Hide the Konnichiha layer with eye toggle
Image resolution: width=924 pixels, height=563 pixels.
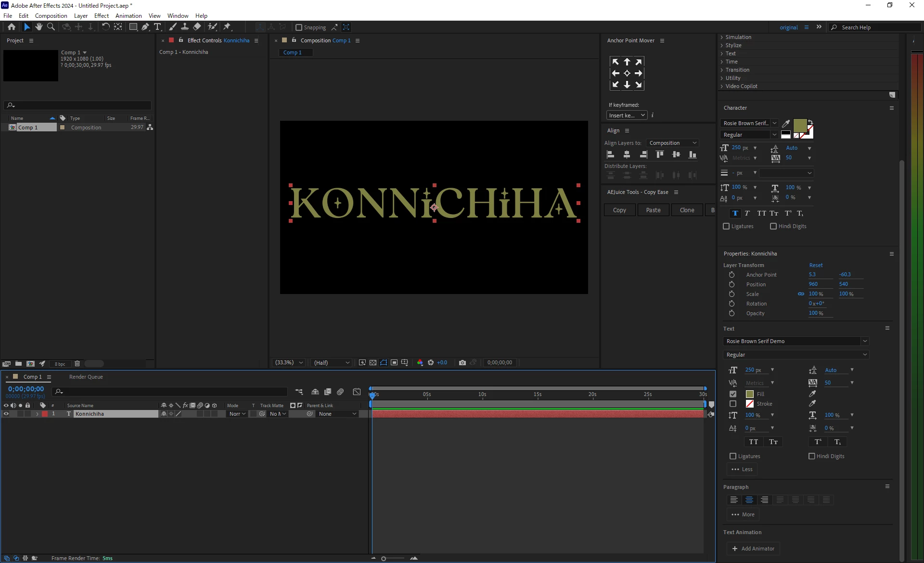[6, 414]
